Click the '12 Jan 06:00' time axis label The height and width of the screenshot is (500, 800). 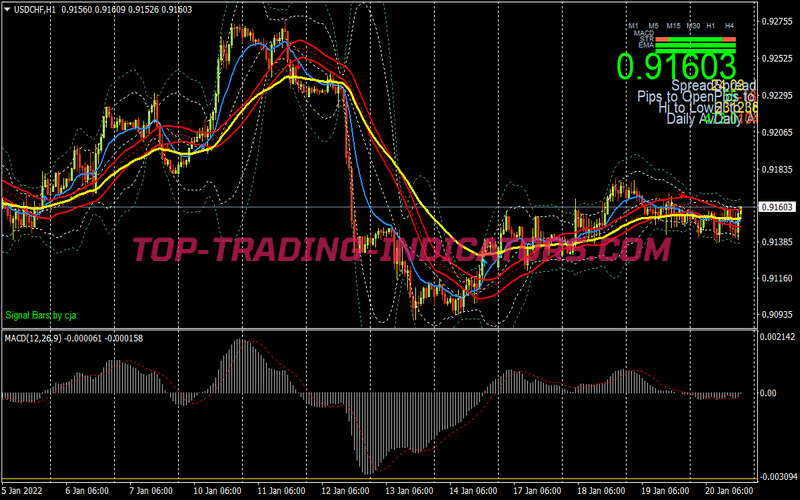pyautogui.click(x=345, y=491)
